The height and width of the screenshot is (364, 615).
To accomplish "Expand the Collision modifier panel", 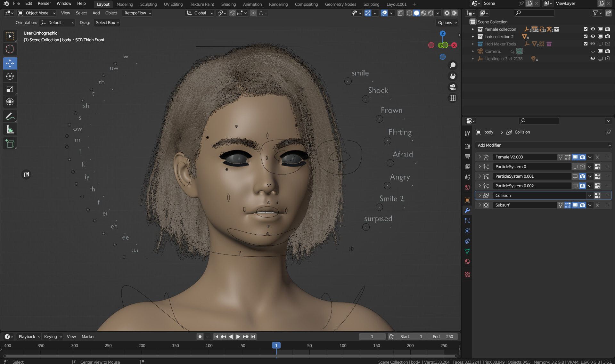I will (x=480, y=196).
